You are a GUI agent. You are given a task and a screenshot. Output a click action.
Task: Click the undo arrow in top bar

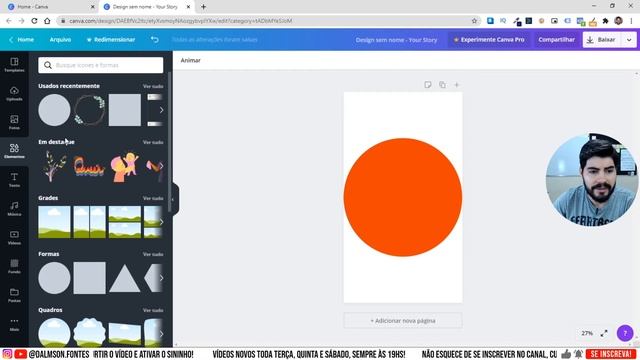[155, 40]
